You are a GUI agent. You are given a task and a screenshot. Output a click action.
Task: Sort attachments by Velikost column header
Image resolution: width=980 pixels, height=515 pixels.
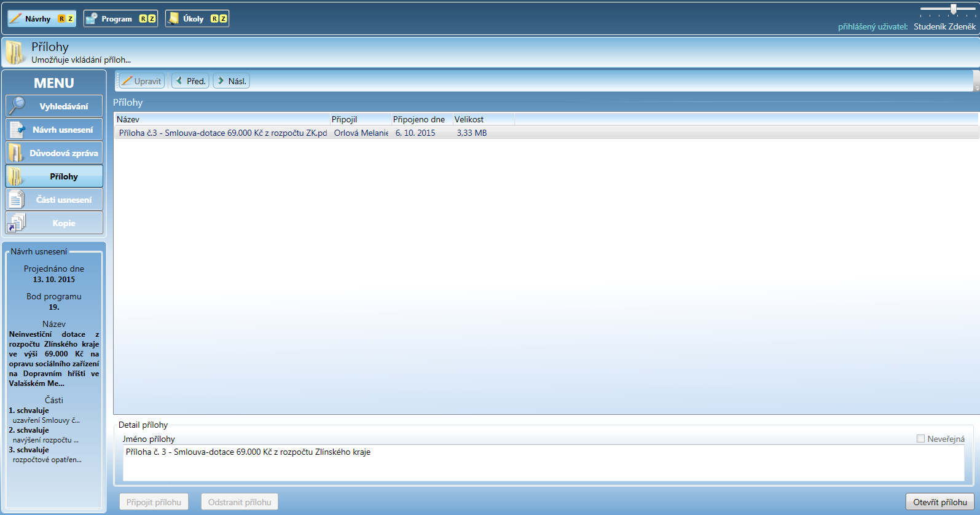click(484, 119)
